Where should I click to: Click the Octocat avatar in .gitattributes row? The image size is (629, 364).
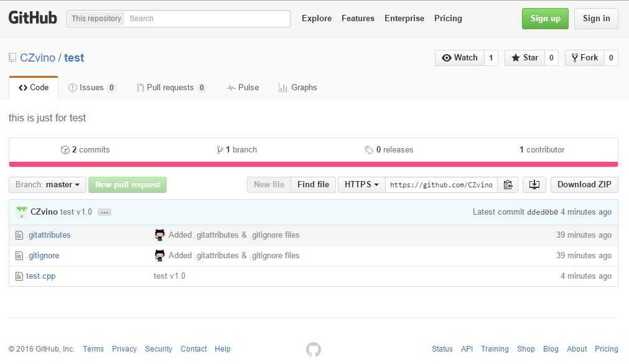[160, 235]
